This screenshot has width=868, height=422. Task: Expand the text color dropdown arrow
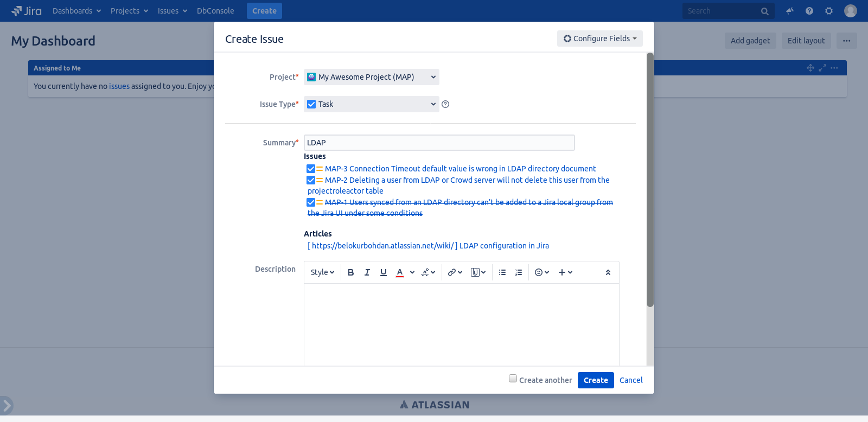click(412, 272)
